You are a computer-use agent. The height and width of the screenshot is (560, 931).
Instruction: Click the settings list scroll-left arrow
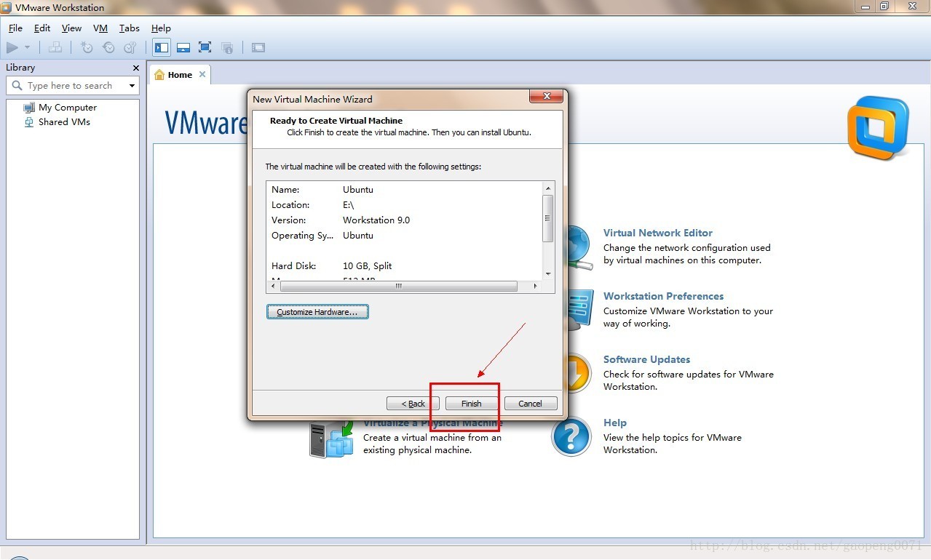(274, 287)
